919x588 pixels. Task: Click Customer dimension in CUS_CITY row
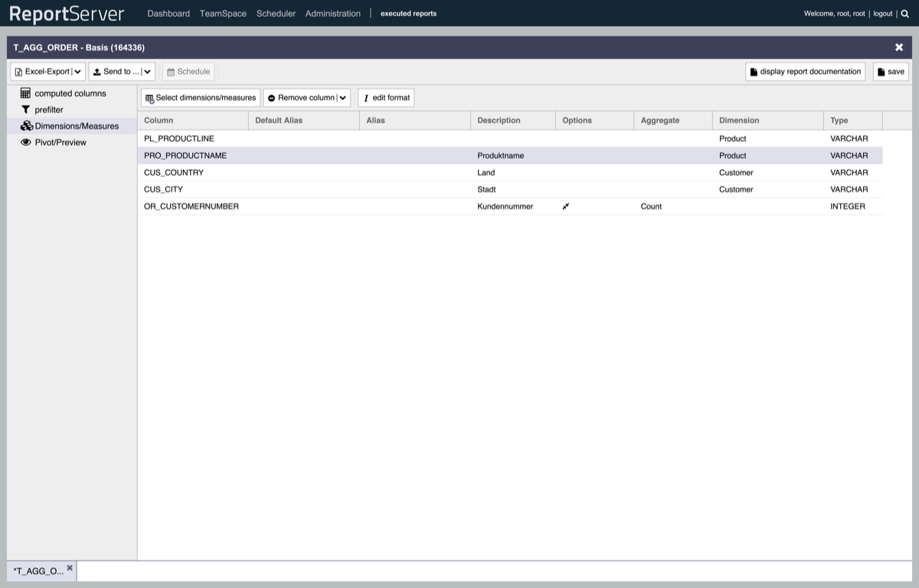(736, 189)
